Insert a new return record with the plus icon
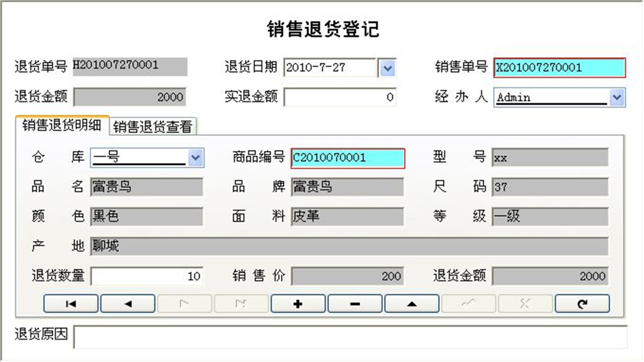The width and height of the screenshot is (644, 362). (298, 303)
